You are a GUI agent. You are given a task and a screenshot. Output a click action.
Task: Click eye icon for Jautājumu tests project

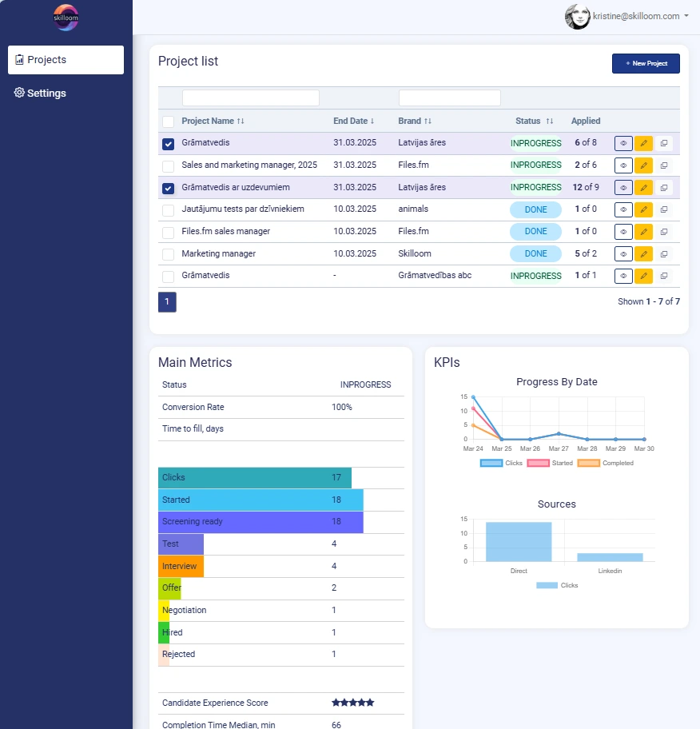tap(623, 209)
